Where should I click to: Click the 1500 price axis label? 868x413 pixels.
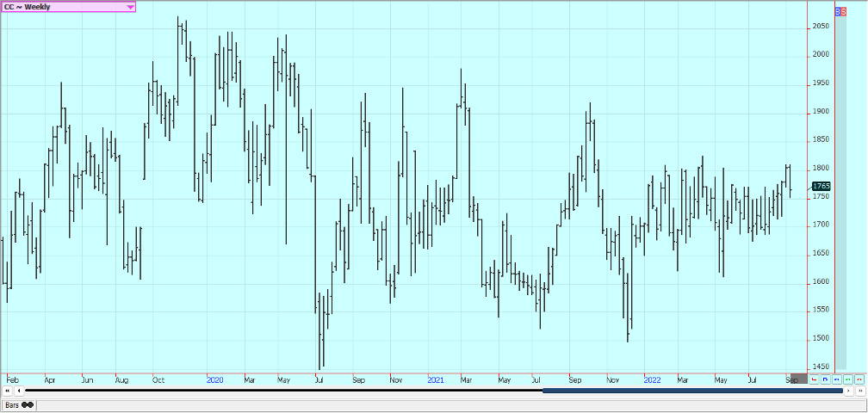[821, 338]
